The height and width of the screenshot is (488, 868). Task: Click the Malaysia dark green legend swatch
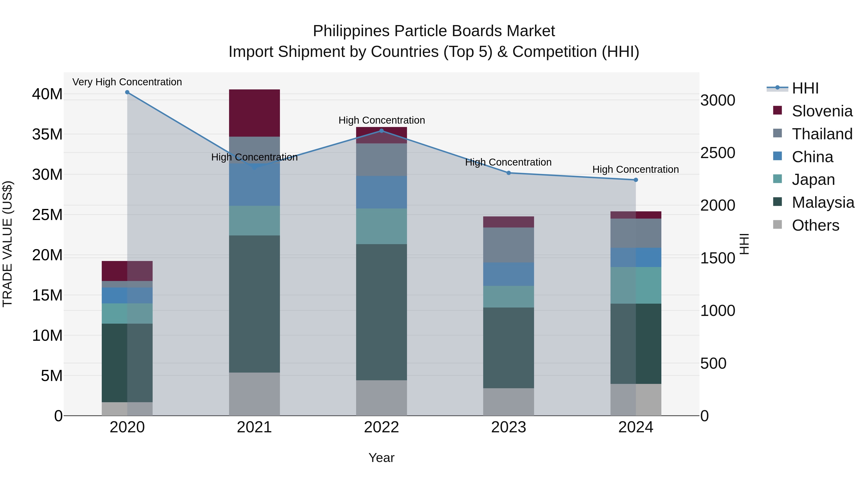click(x=777, y=202)
